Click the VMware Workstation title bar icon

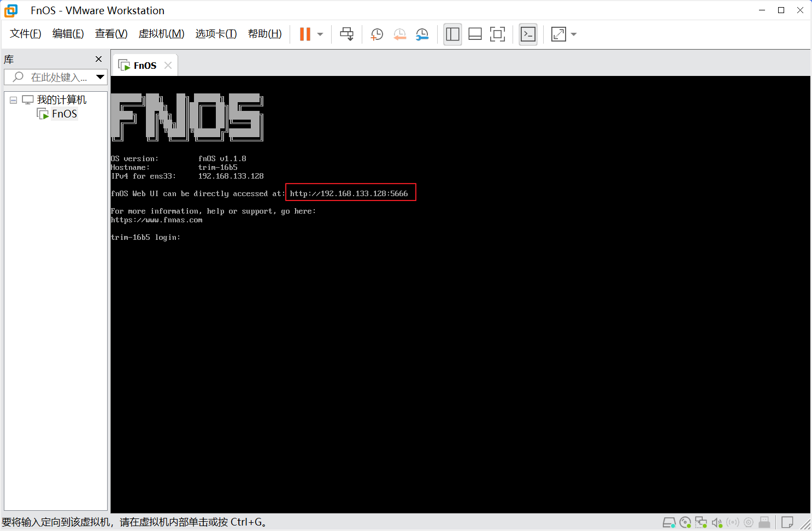point(11,10)
